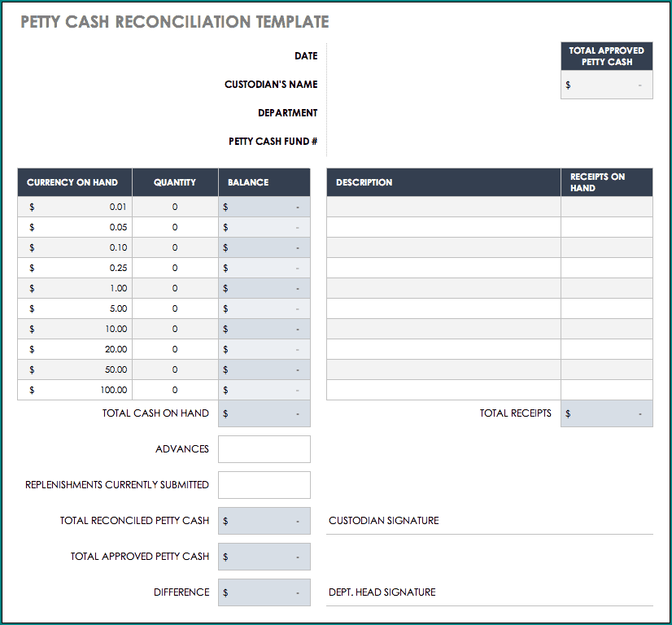Select the Quantity column header
This screenshot has width=672, height=625.
(x=175, y=182)
